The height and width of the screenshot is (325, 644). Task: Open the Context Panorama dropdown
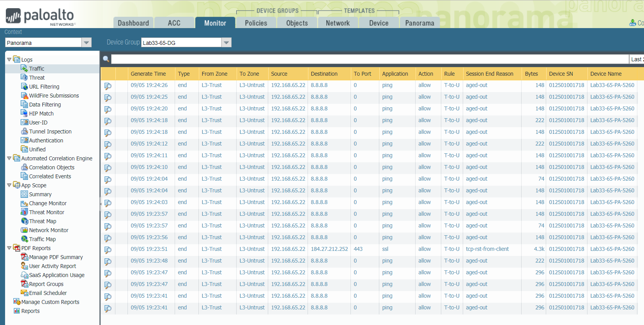coord(87,43)
